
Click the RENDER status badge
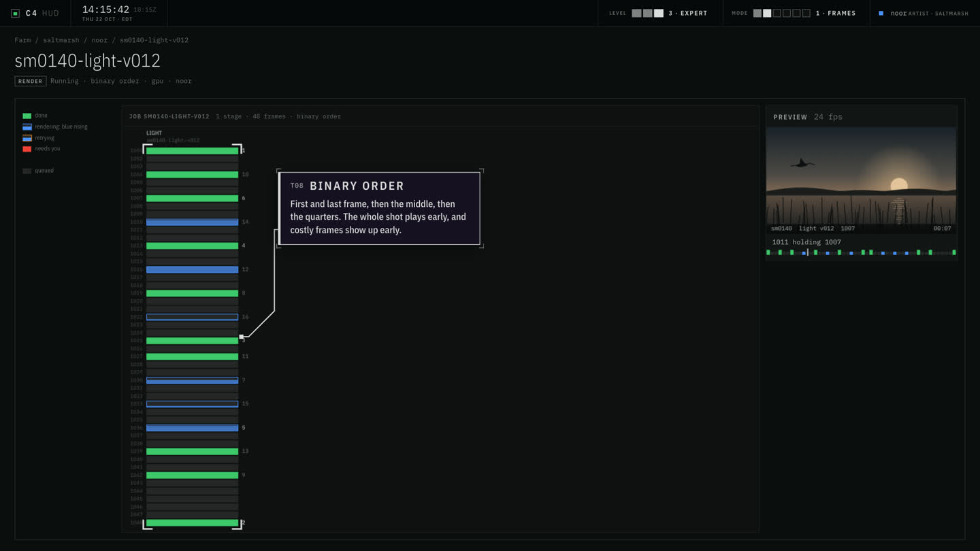tap(31, 81)
